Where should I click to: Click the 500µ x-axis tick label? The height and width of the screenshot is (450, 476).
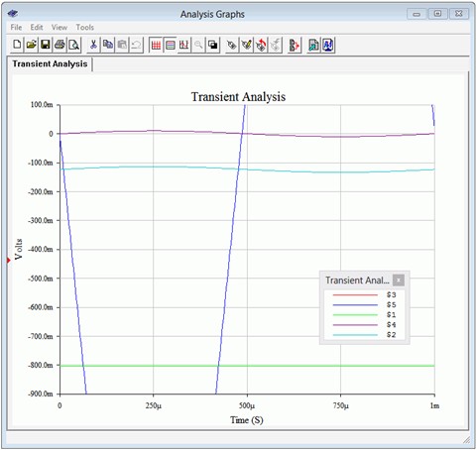click(x=247, y=405)
